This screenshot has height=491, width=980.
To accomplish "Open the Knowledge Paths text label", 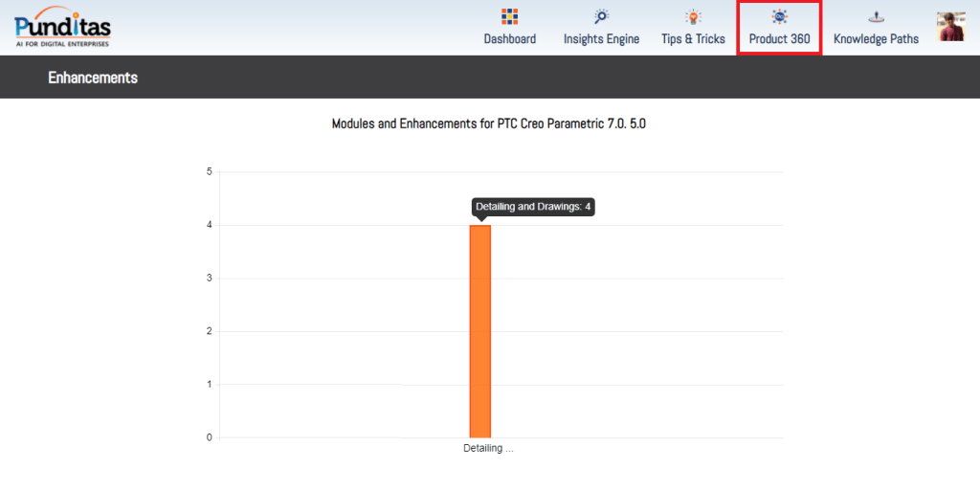I will coord(876,39).
